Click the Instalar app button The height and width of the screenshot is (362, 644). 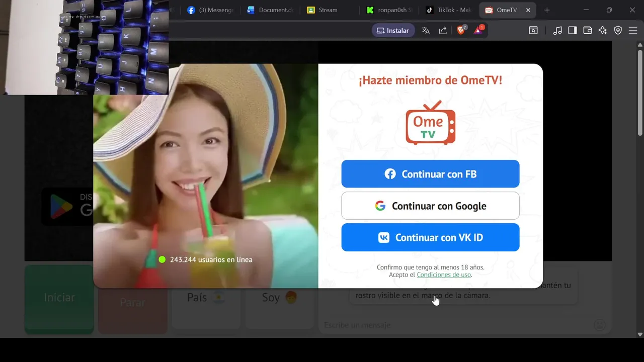point(393,31)
